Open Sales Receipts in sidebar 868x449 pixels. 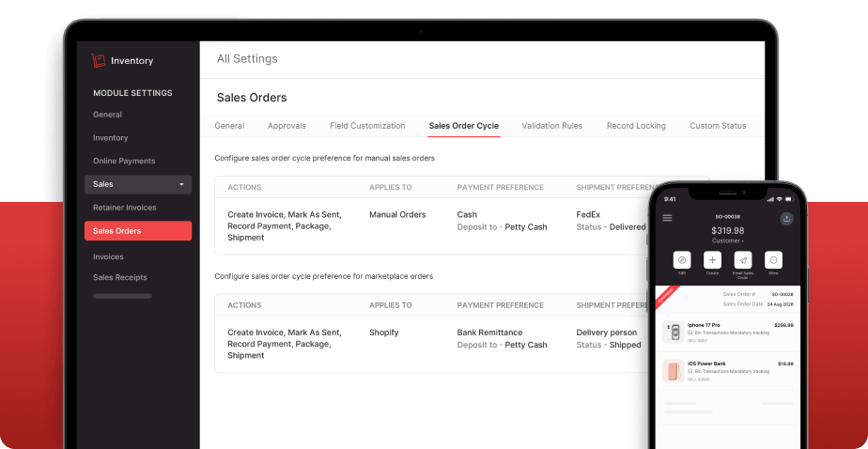tap(120, 277)
